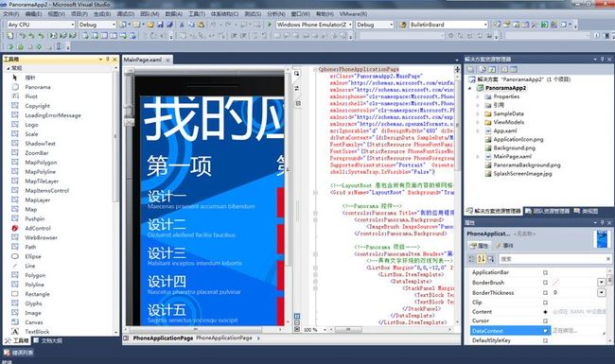Click the Cut scissors toolbar icon
Viewport: 615px width, 364px height.
182,25
